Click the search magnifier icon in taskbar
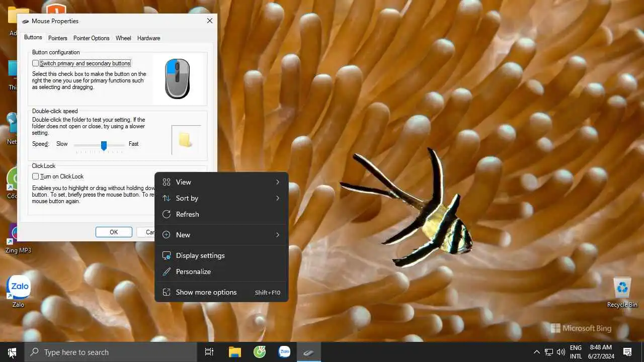 [x=35, y=352]
